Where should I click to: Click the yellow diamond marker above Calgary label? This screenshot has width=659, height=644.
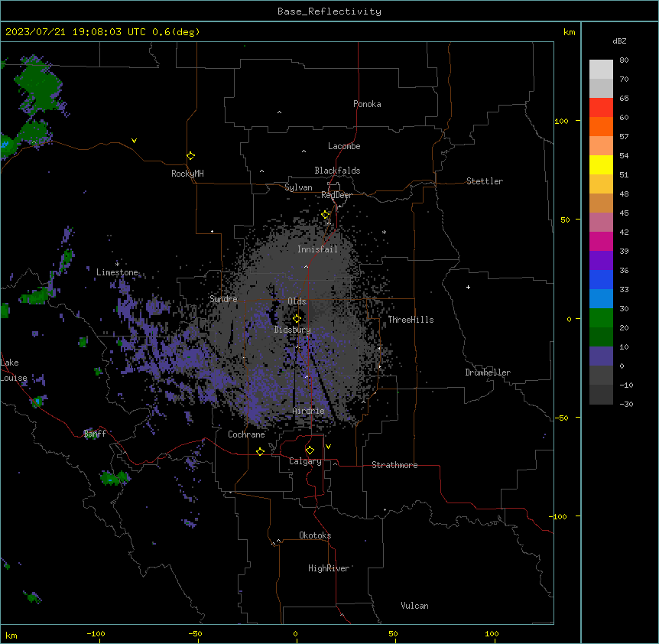310,450
